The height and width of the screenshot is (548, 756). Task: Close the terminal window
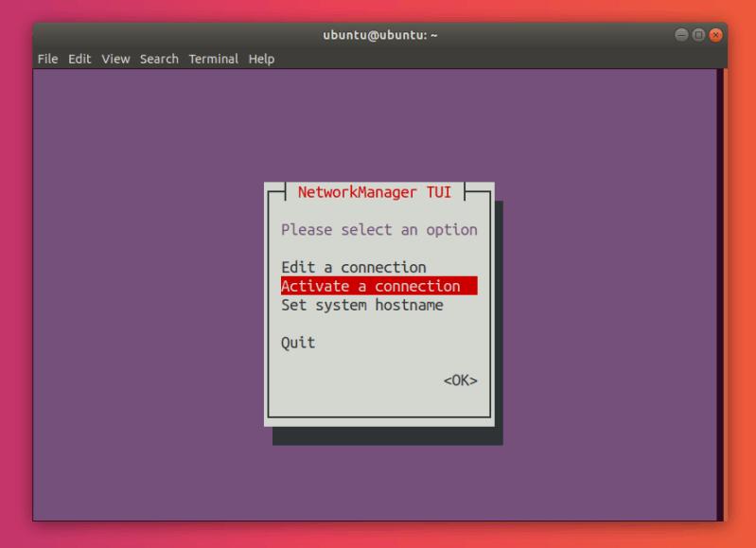point(716,35)
